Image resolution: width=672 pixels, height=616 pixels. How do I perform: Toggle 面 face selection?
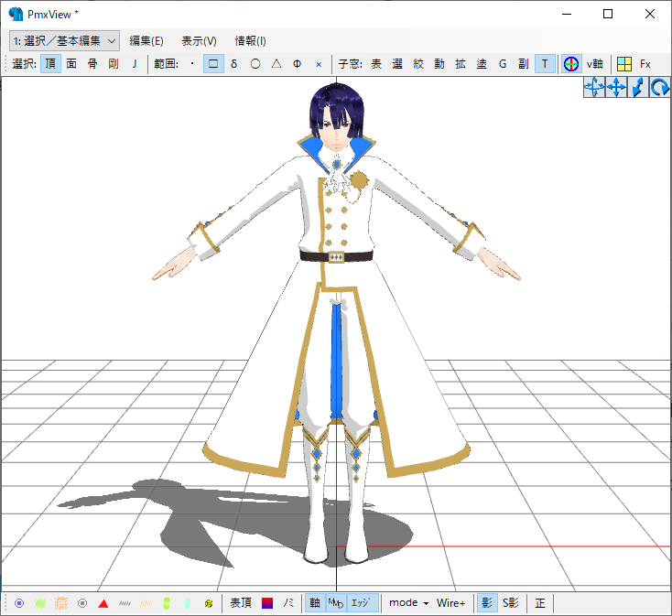click(x=71, y=64)
